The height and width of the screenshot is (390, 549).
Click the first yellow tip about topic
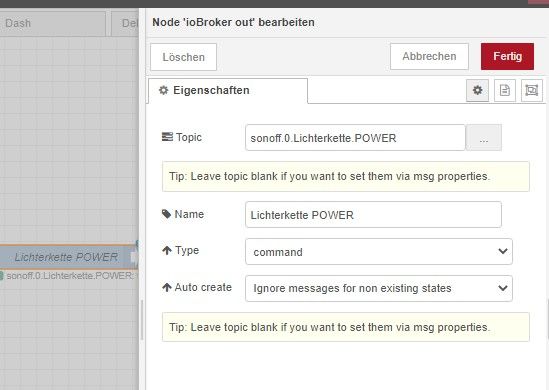346,176
